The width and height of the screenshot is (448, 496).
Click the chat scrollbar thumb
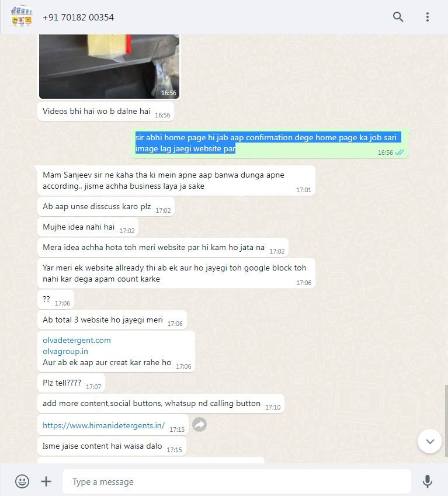(x=446, y=421)
